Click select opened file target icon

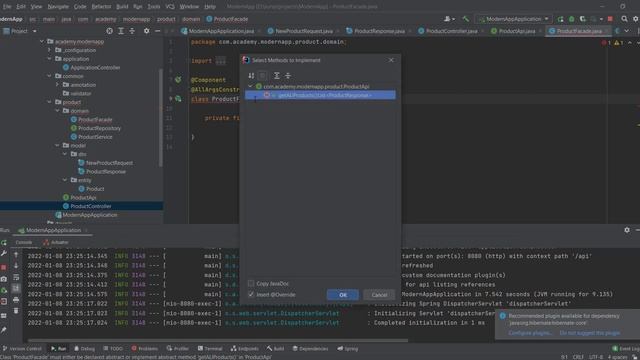coord(109,31)
